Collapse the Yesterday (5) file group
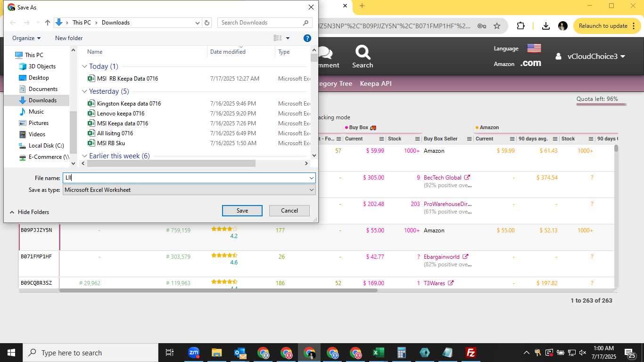 pos(85,91)
